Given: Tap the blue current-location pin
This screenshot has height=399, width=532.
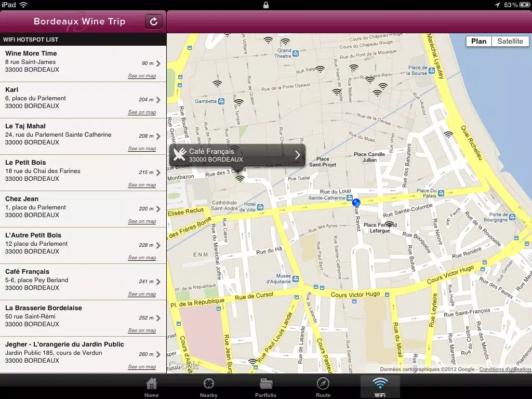Looking at the screenshot, I should (356, 203).
